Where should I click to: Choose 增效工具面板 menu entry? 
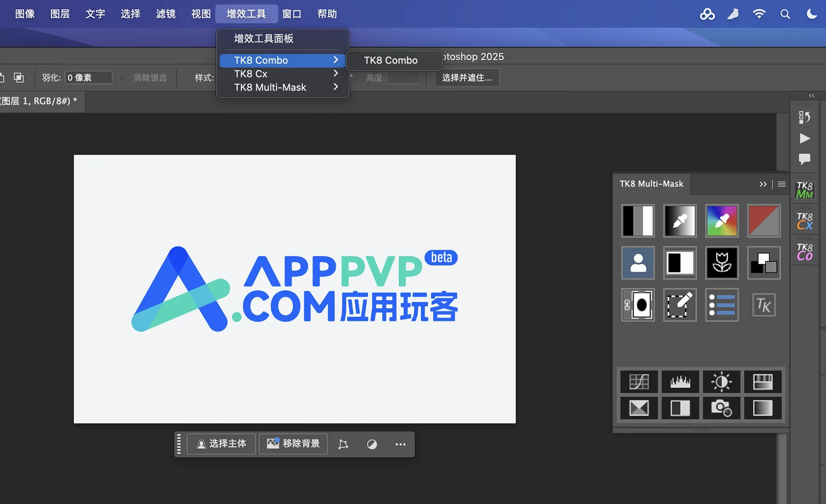coord(264,39)
